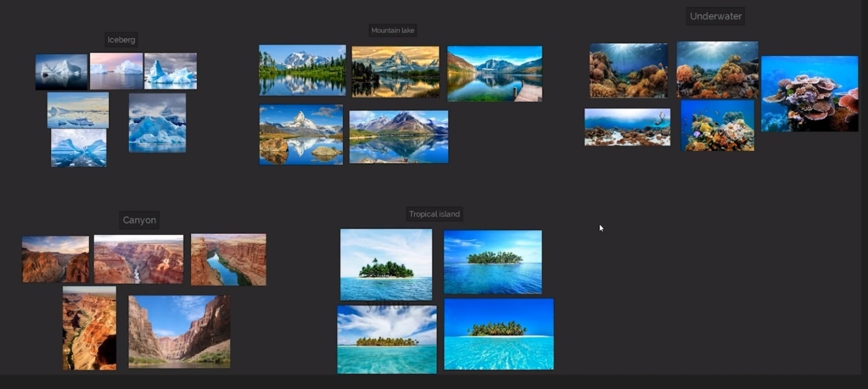Screen dimensions: 868x389
Task: Select the Iceberg group label
Action: click(x=121, y=40)
